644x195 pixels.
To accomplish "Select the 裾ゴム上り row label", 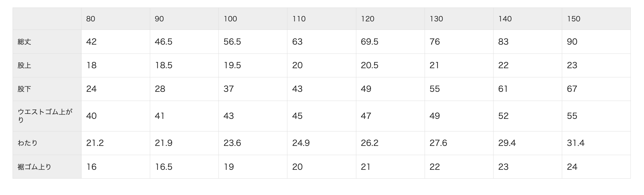I will (34, 167).
